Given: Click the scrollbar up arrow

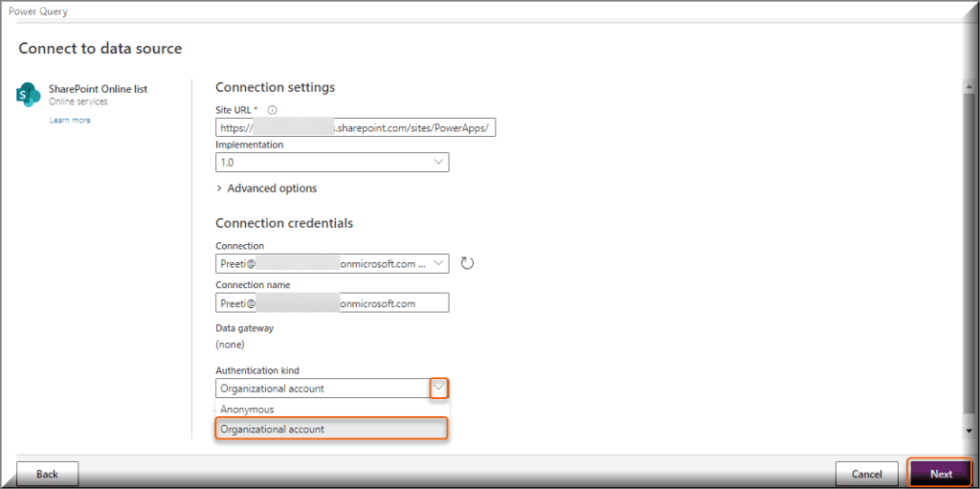Looking at the screenshot, I should click(969, 87).
